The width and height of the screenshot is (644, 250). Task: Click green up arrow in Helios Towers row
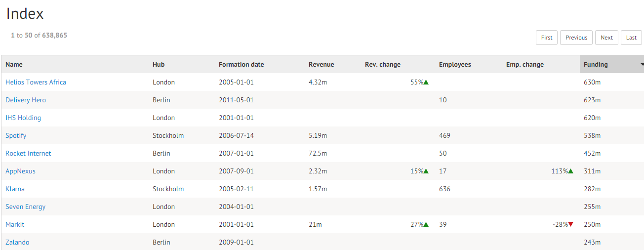point(426,83)
